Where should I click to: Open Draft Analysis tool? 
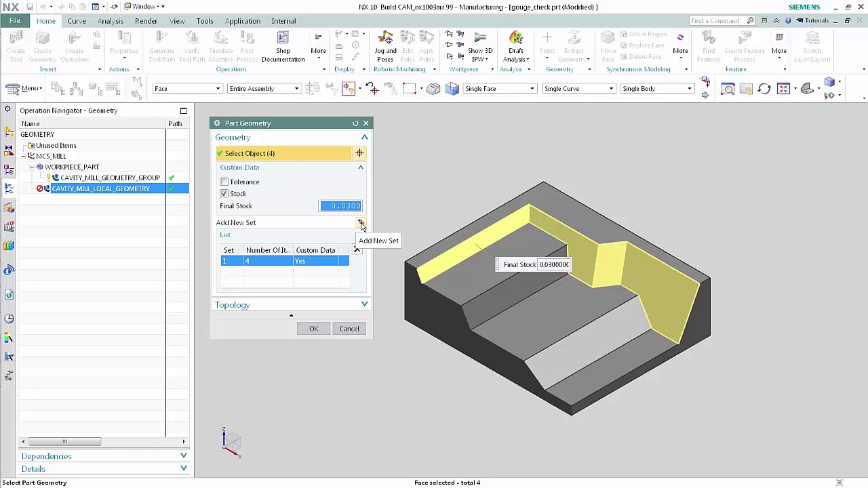coord(516,46)
